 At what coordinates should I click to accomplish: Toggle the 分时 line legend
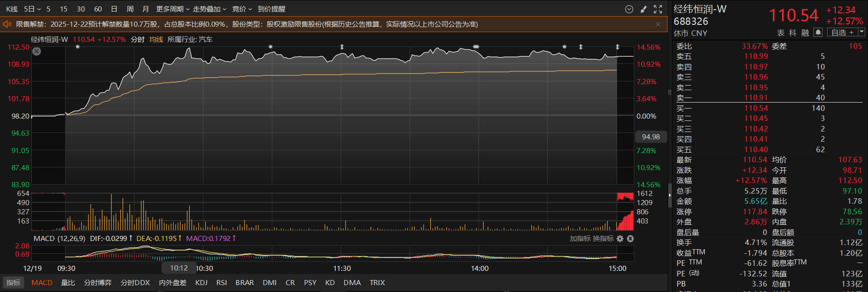coord(138,40)
